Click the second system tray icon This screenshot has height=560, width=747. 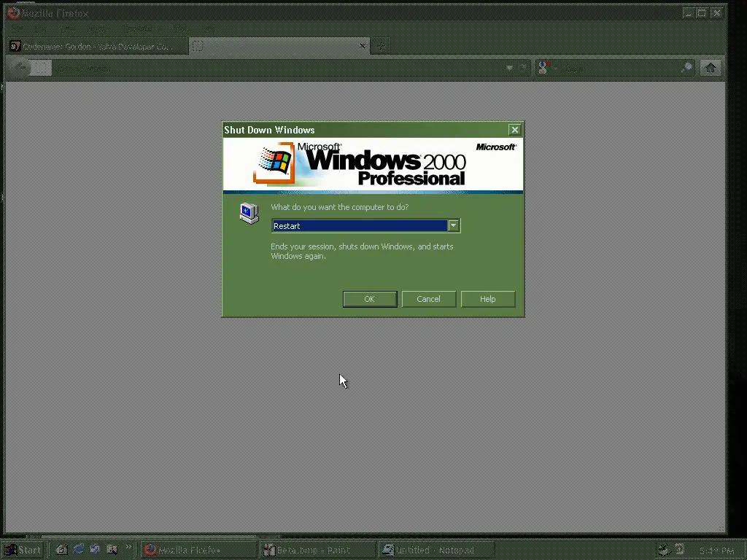[680, 551]
